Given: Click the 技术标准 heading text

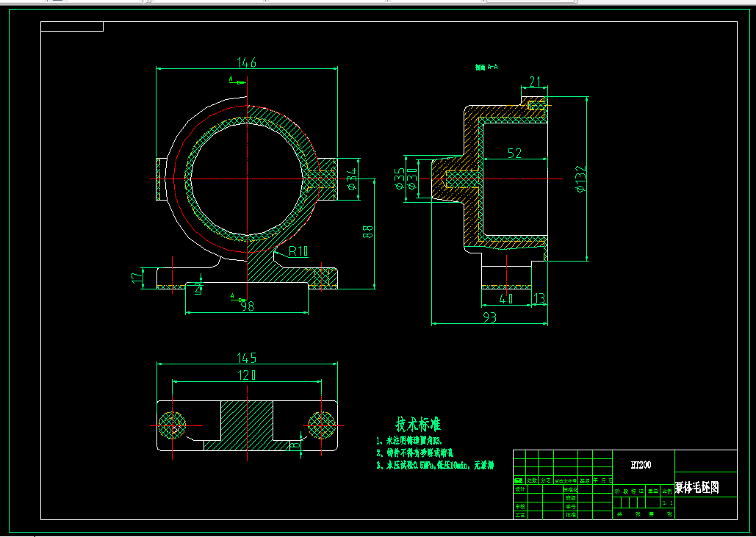Looking at the screenshot, I should (418, 425).
